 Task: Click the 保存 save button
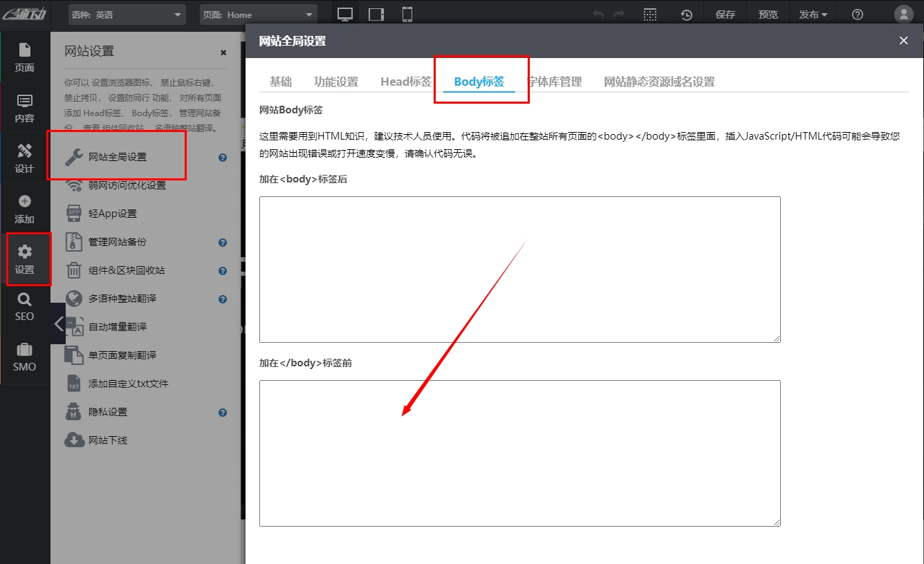(726, 15)
